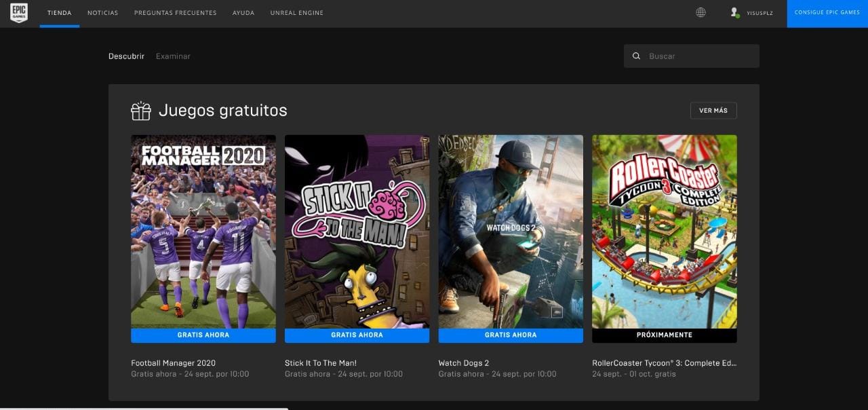Image resolution: width=868 pixels, height=410 pixels.
Task: Open the TIENDA tab
Action: (x=60, y=13)
